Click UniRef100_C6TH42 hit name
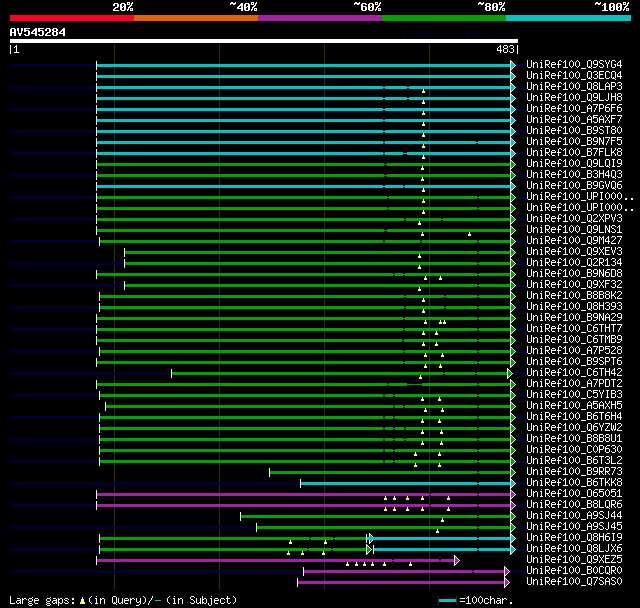Image resolution: width=640 pixels, height=608 pixels. [x=574, y=373]
